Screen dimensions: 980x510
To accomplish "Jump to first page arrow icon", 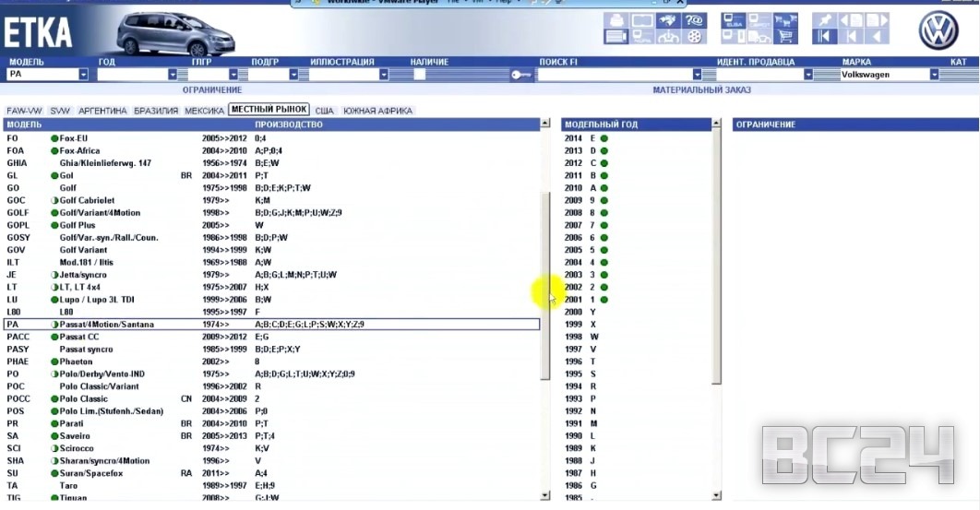I will click(826, 37).
